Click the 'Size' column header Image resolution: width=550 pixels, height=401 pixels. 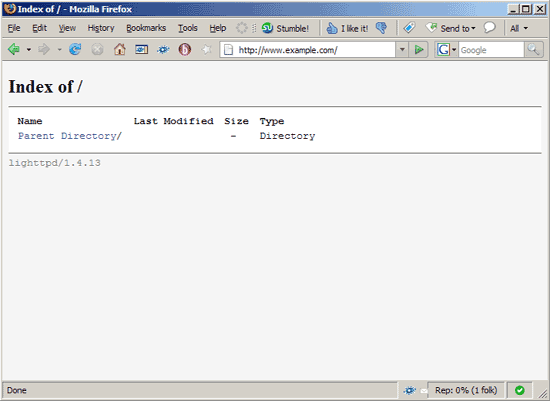pyautogui.click(x=236, y=121)
